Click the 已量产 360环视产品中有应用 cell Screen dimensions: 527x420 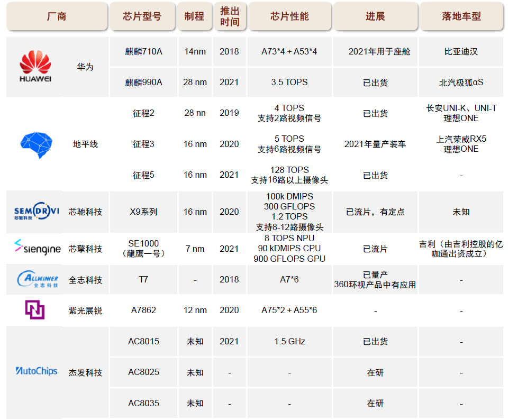376,279
